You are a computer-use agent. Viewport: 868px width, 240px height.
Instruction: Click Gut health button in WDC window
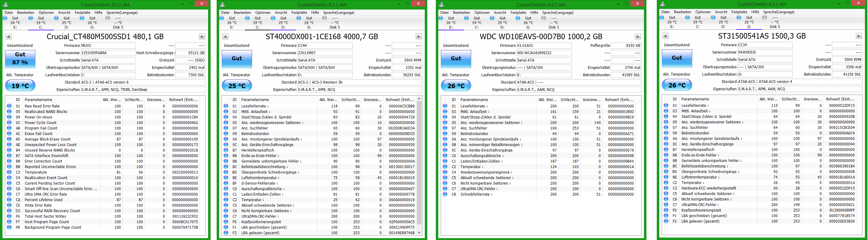point(456,59)
